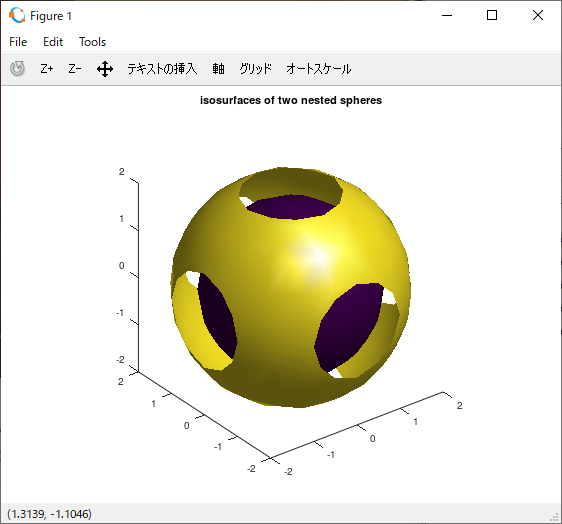562x524 pixels.
Task: Open the Edit menu
Action: coord(53,42)
